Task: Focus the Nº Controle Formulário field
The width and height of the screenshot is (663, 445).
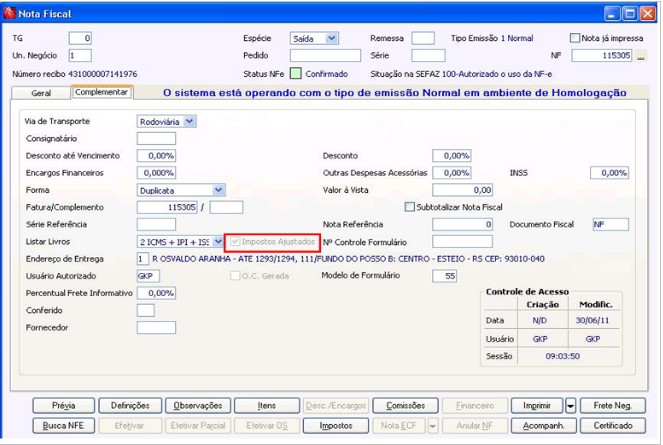Action: click(463, 242)
